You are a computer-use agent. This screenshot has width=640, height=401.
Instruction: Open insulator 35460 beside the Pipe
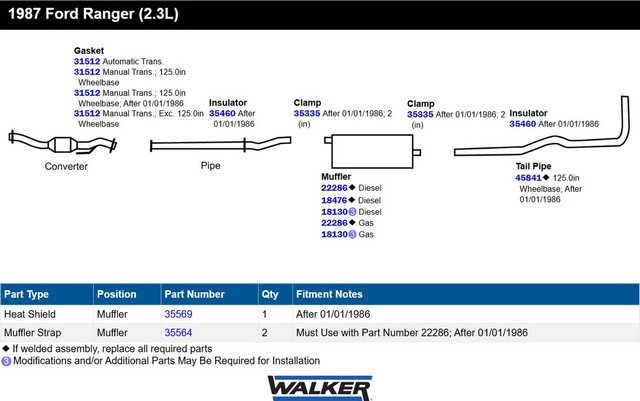pyautogui.click(x=222, y=114)
